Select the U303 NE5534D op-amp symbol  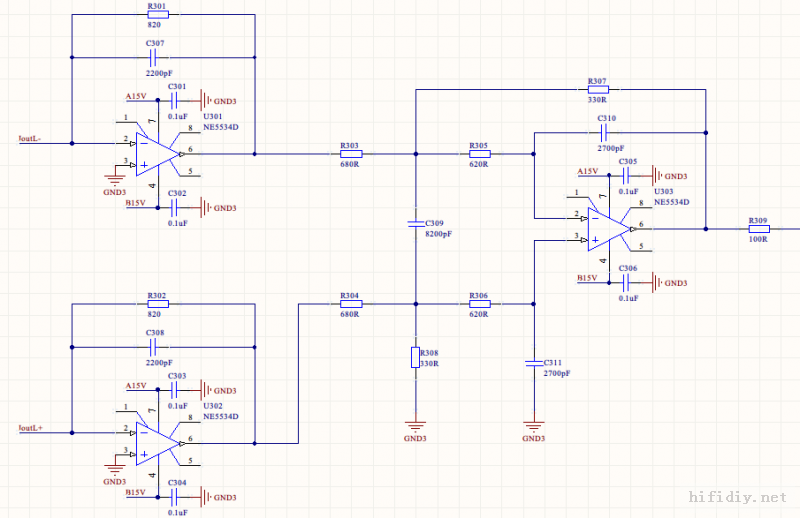609,229
